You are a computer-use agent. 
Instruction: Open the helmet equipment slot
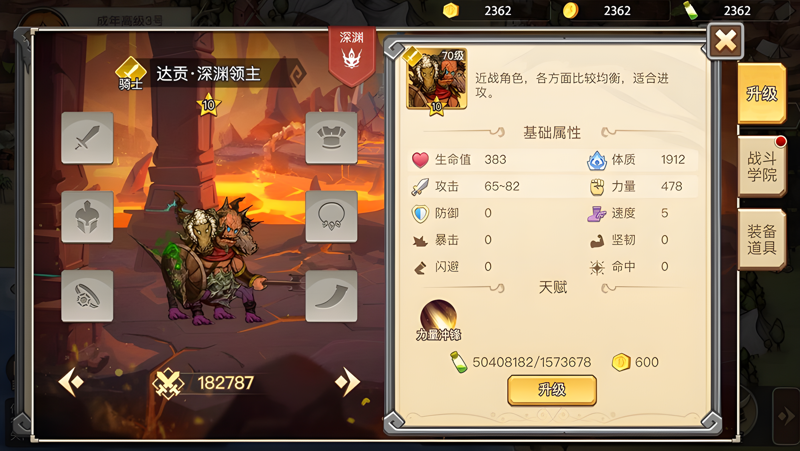[87, 217]
